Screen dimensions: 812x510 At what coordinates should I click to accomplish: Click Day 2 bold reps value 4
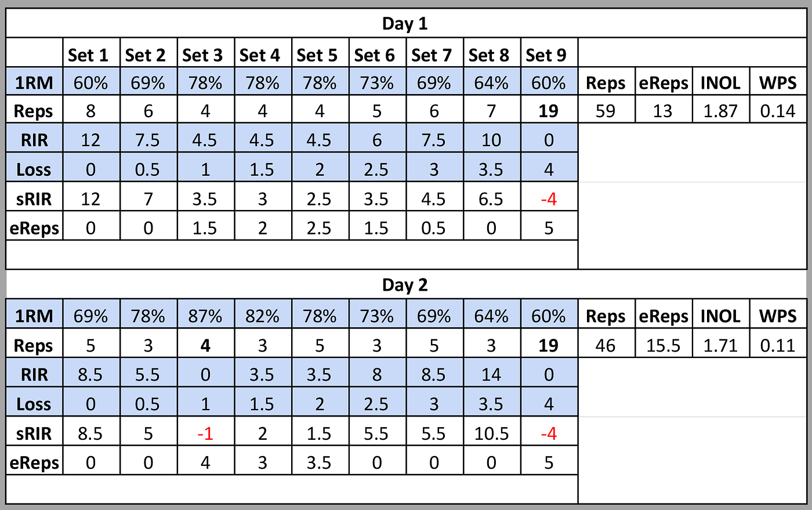pos(205,345)
